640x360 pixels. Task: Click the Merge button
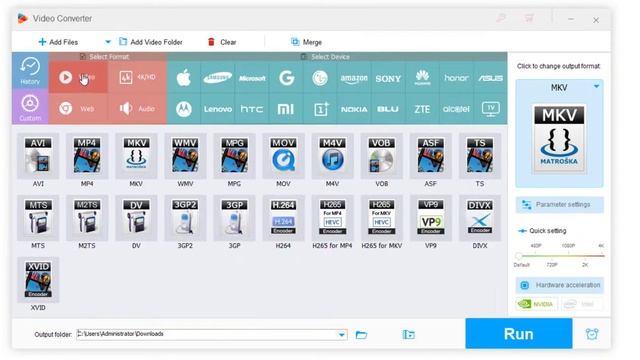pyautogui.click(x=306, y=42)
